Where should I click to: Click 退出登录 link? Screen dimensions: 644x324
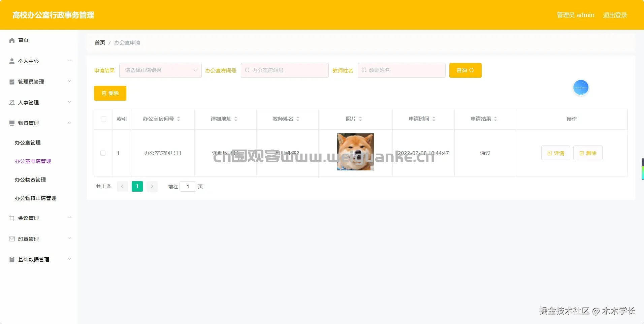(615, 15)
